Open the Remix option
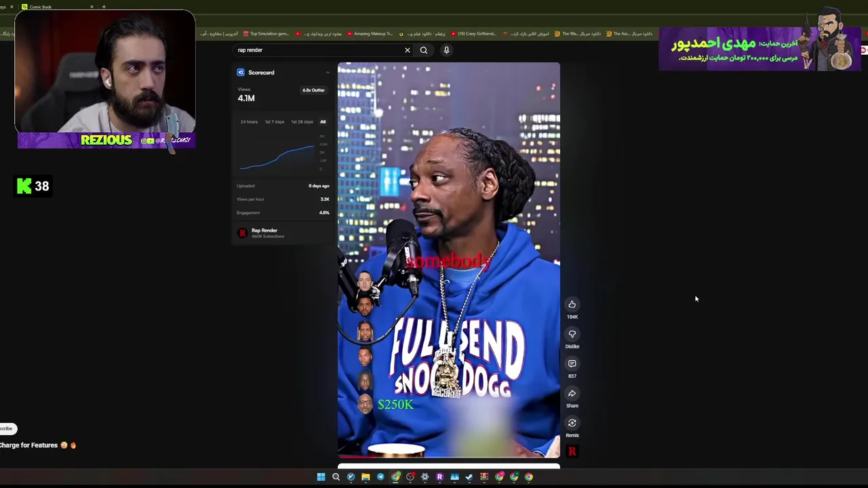This screenshot has width=868, height=488. [572, 423]
